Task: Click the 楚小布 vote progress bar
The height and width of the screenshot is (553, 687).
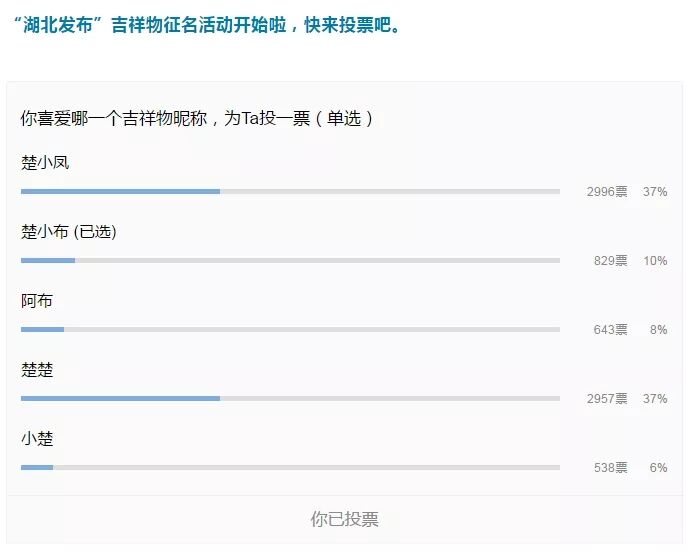Action: tap(290, 260)
